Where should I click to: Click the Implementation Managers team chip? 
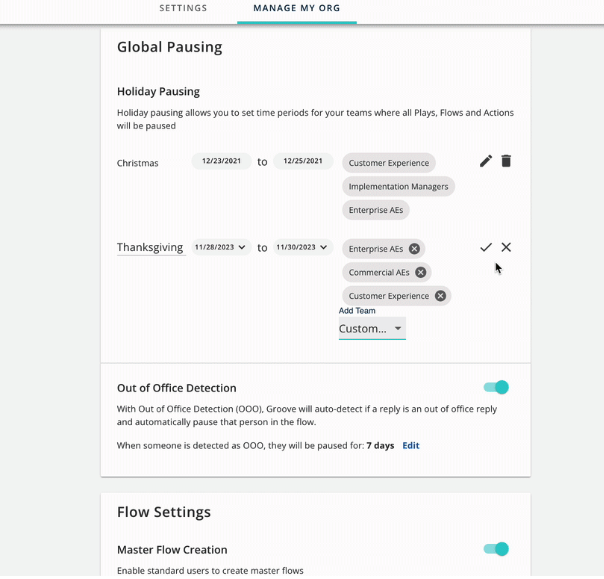click(x=398, y=186)
